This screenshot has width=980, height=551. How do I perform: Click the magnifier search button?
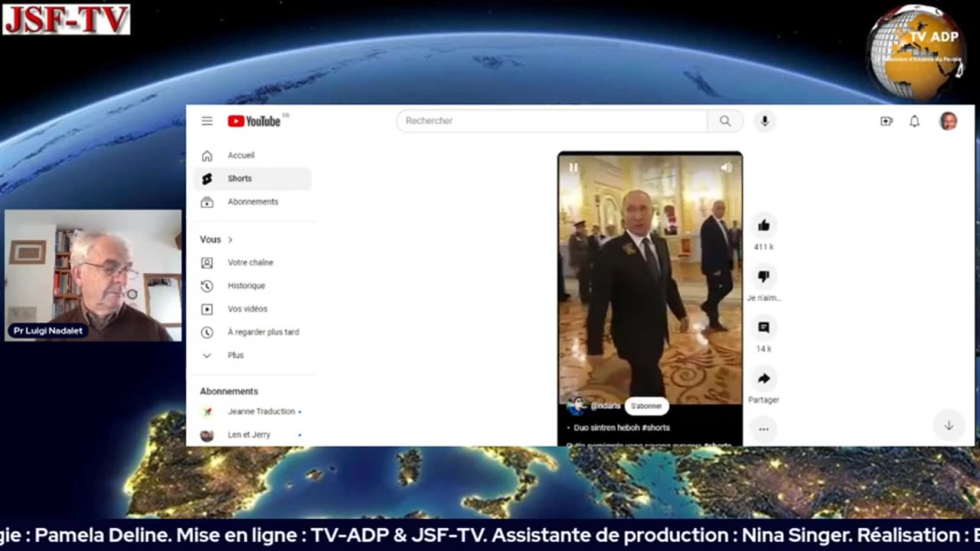(x=725, y=121)
